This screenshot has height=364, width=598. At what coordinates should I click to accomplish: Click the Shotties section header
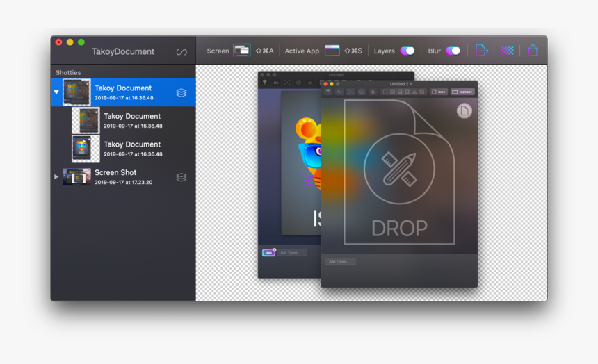pyautogui.click(x=68, y=72)
